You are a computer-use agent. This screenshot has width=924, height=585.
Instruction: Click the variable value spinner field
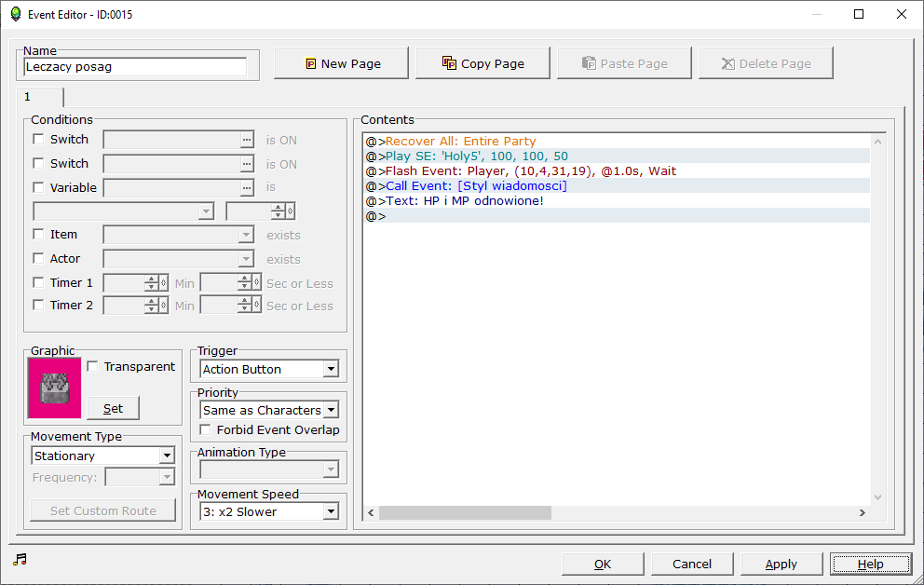tap(261, 211)
